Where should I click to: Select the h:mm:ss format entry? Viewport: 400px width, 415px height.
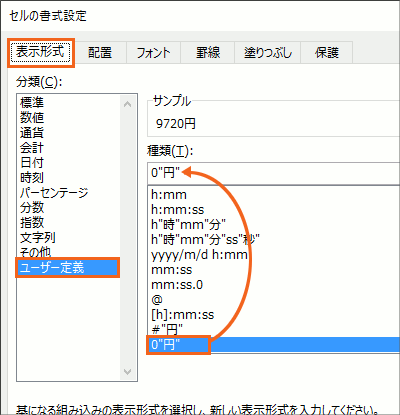tap(177, 210)
